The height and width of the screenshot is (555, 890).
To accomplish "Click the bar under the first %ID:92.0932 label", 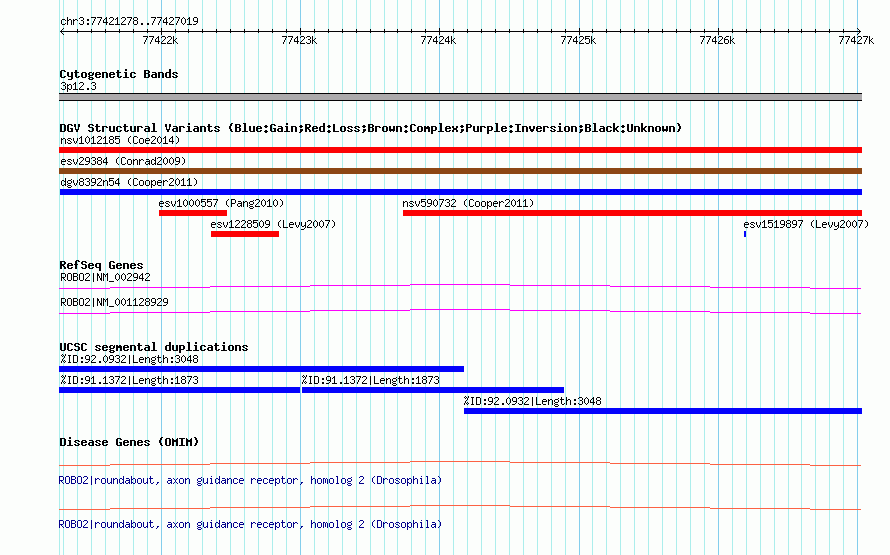I will (262, 369).
